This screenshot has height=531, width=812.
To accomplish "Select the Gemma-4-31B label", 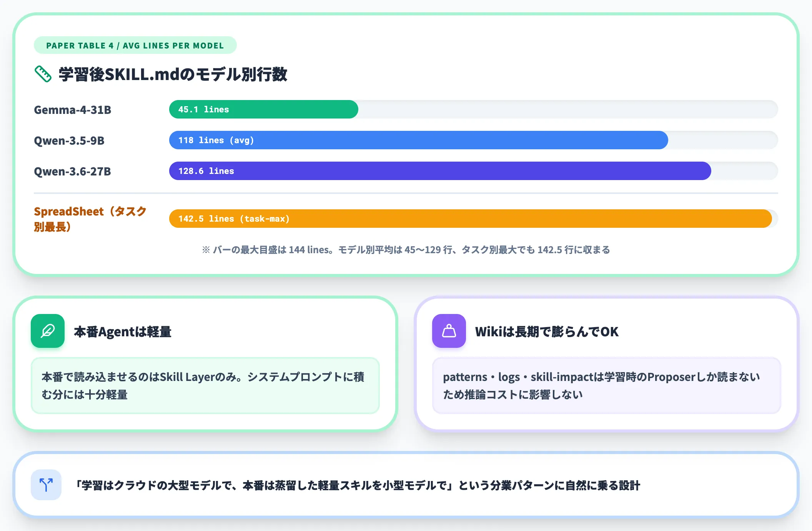I will point(73,110).
